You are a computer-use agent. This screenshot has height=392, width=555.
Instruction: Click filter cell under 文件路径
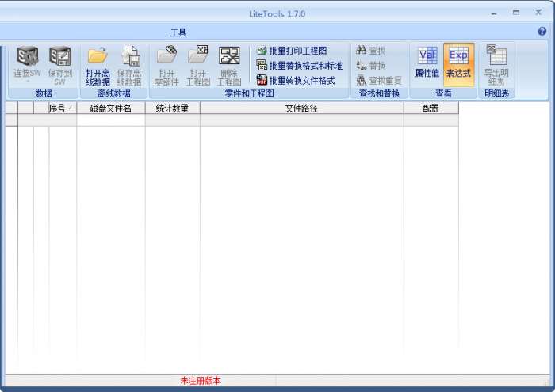click(x=301, y=120)
